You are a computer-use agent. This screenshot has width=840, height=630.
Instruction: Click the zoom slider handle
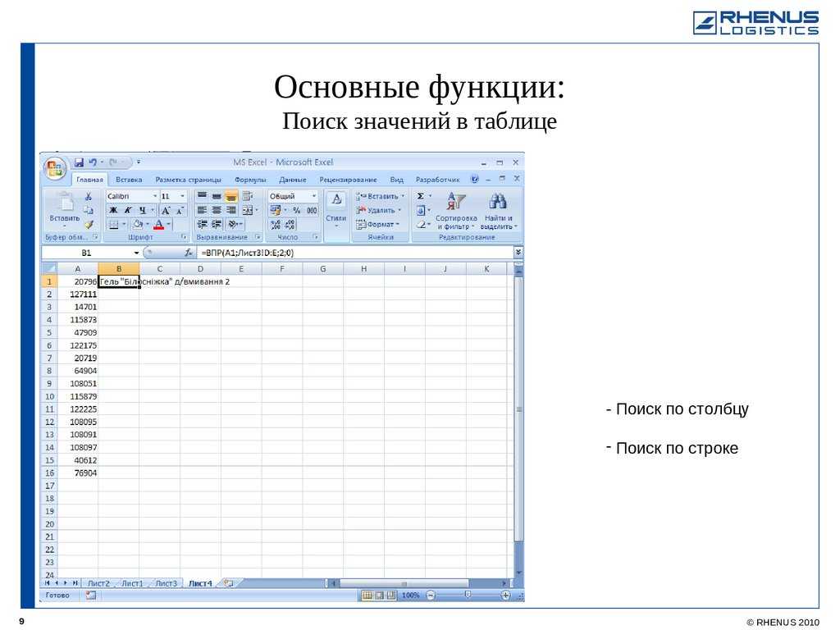pyautogui.click(x=468, y=595)
